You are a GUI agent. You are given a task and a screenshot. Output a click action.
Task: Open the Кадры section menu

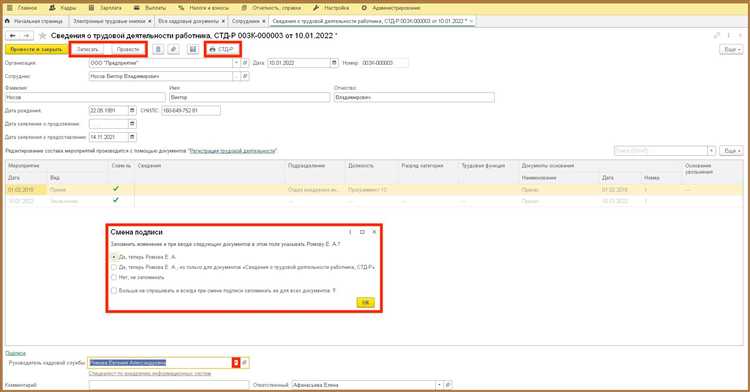coord(63,8)
